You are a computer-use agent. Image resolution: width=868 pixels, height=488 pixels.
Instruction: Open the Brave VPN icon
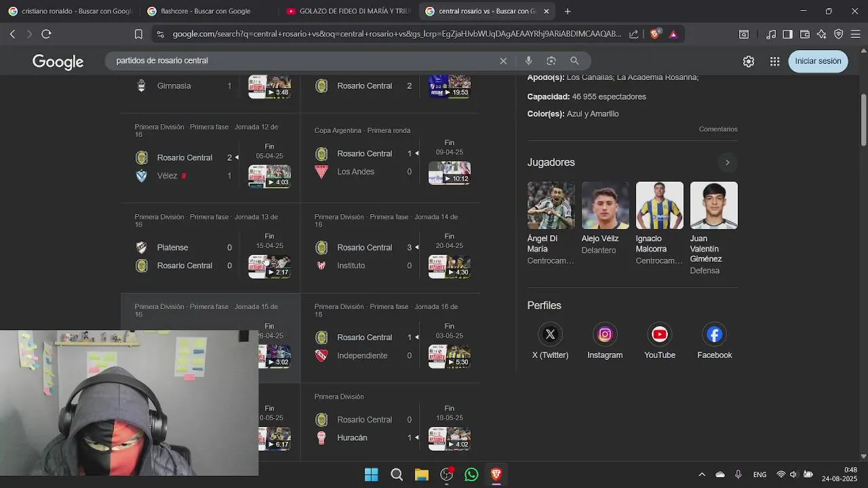[839, 34]
